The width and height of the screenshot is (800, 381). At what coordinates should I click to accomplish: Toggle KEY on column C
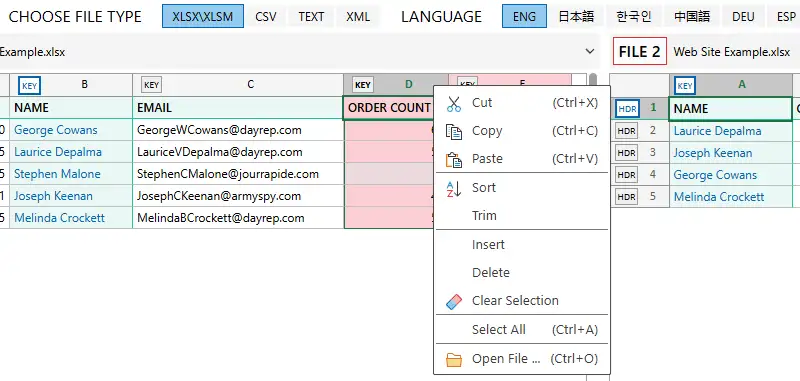coord(152,85)
